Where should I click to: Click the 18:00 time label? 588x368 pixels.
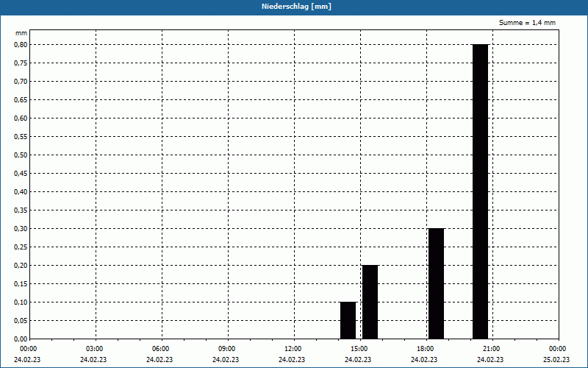pyautogui.click(x=426, y=349)
